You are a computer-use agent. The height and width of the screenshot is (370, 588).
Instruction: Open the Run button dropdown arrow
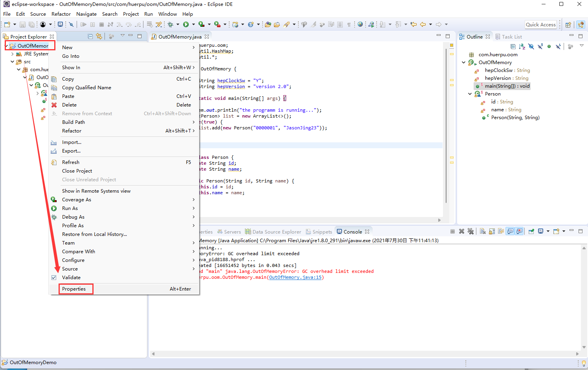click(193, 24)
